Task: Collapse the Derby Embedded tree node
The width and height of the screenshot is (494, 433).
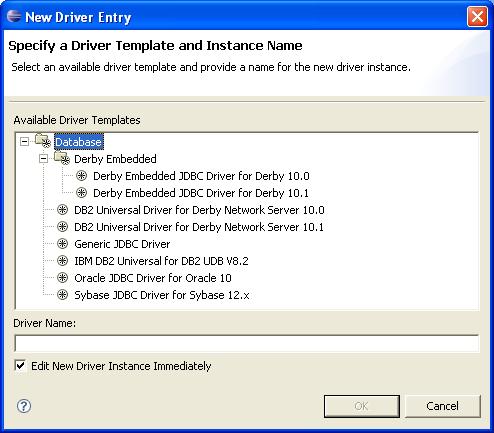Action: pos(43,159)
